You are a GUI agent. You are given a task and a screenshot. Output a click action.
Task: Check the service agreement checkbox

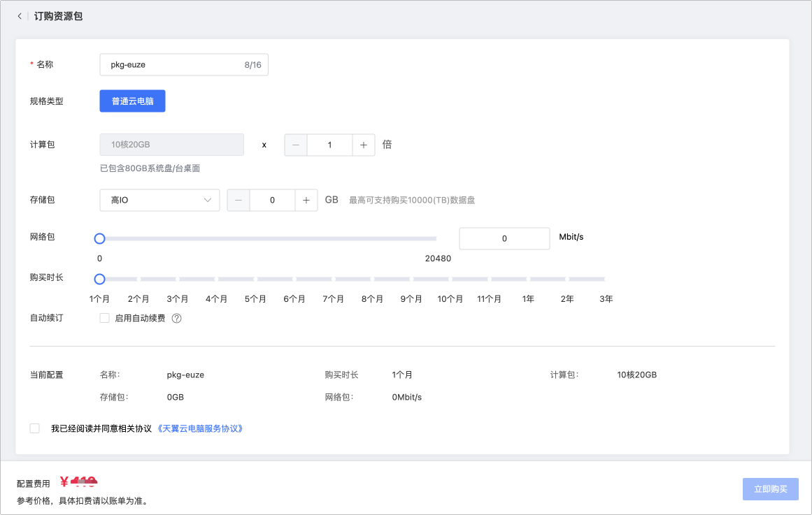coord(34,428)
